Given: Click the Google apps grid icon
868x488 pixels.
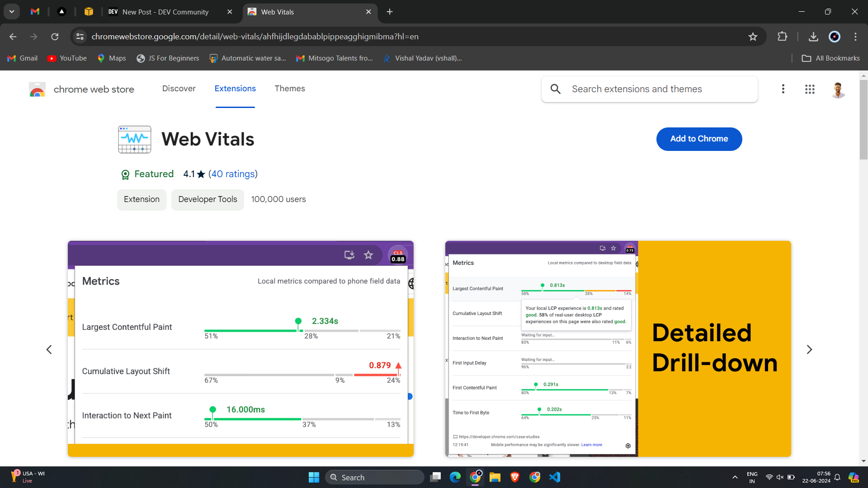Looking at the screenshot, I should [810, 89].
